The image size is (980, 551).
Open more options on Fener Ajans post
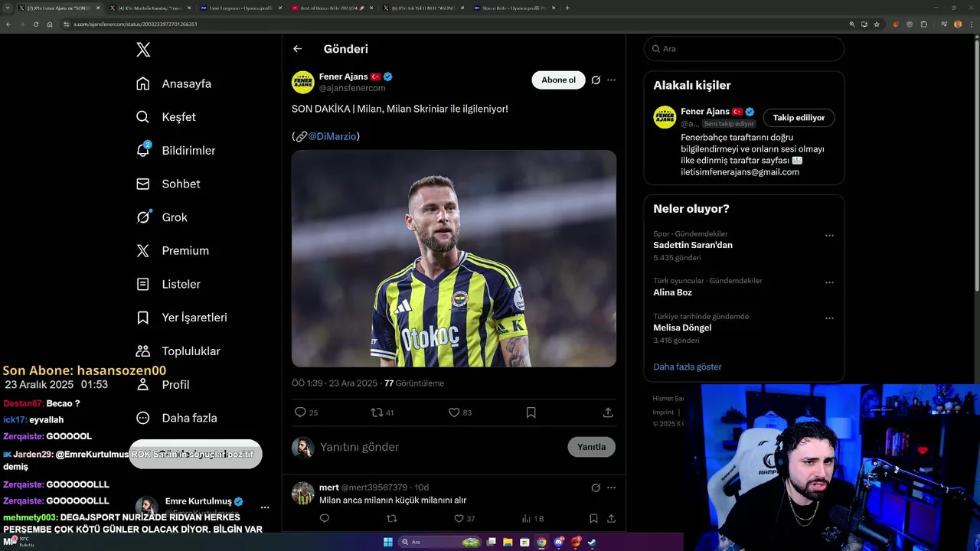click(x=611, y=80)
